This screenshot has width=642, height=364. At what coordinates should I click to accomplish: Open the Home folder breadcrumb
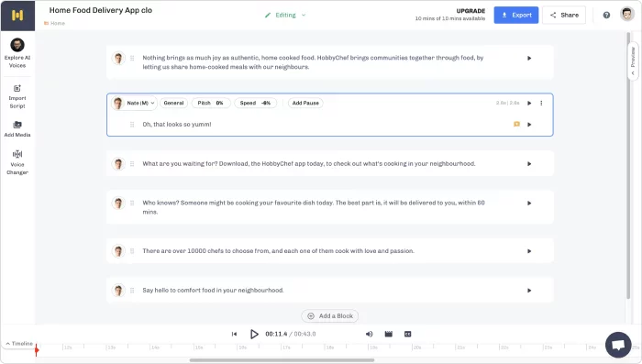(54, 23)
